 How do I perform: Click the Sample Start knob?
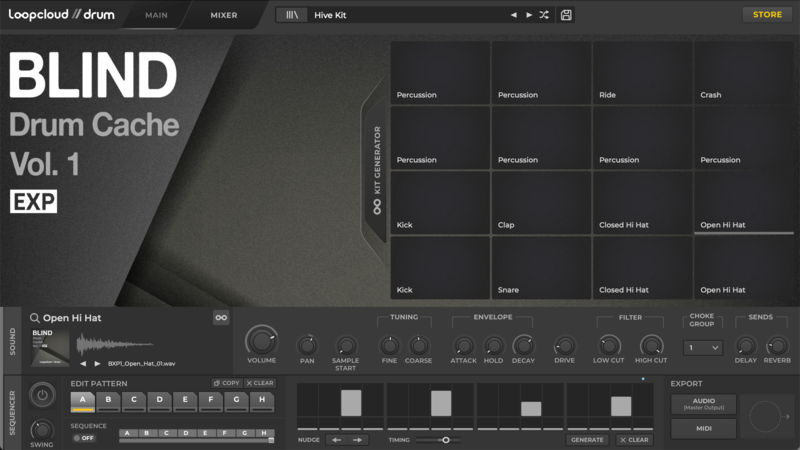345,346
